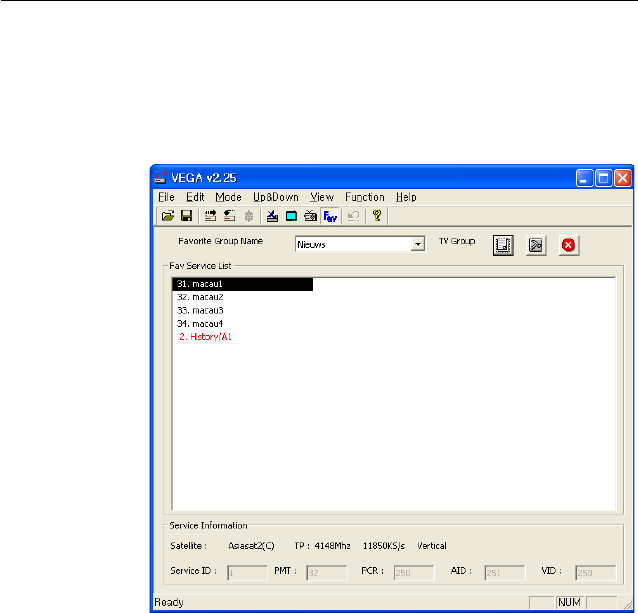This screenshot has width=638, height=613.
Task: Open file with the folder icon
Action: (x=168, y=216)
